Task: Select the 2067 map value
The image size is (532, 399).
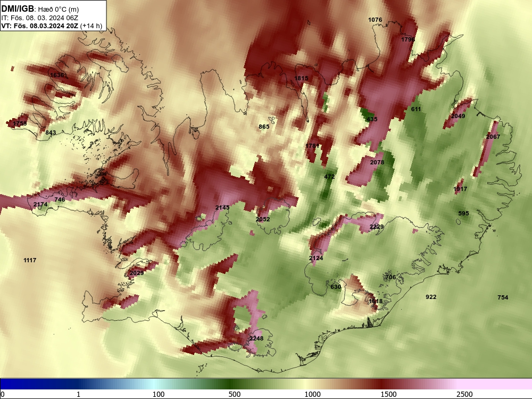Action: [x=493, y=137]
